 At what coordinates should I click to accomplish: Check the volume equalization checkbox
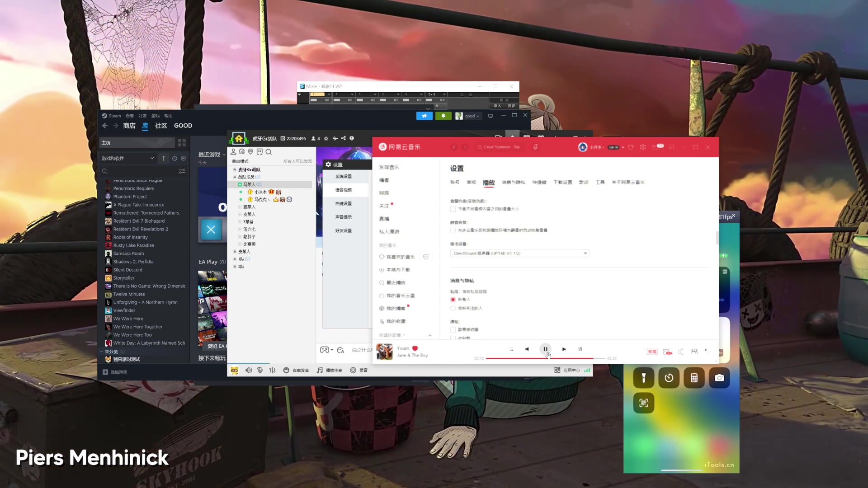453,209
